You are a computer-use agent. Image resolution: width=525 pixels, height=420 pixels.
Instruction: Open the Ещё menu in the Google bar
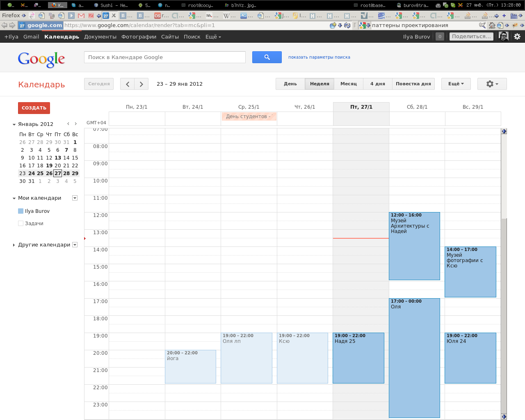(213, 37)
